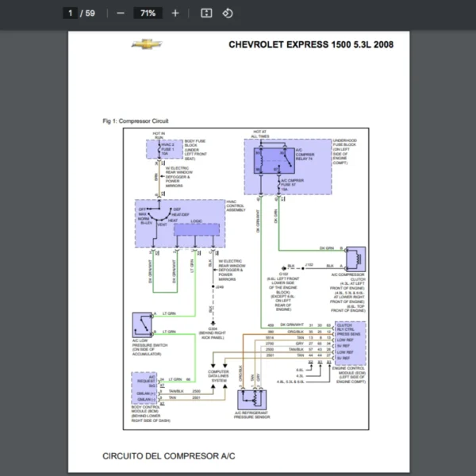Click the zoom out minus button
Image resolution: width=476 pixels, height=476 pixels.
121,13
